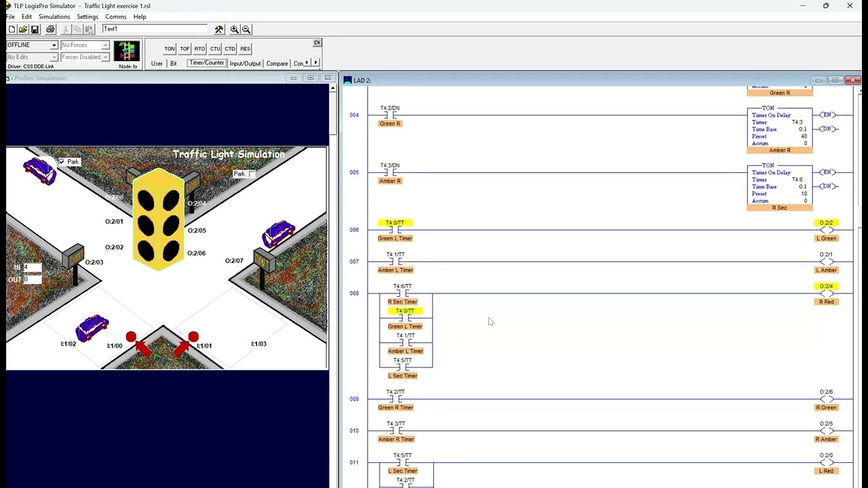The image size is (868, 488).
Task: Select T4:2/TT Green R Timer contact on rung 009
Action: point(395,399)
